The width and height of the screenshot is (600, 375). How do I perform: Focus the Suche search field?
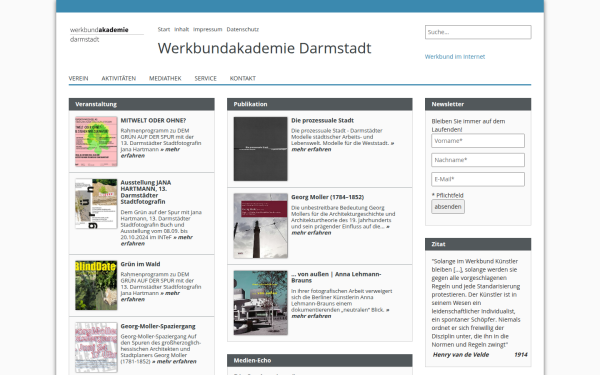point(478,32)
